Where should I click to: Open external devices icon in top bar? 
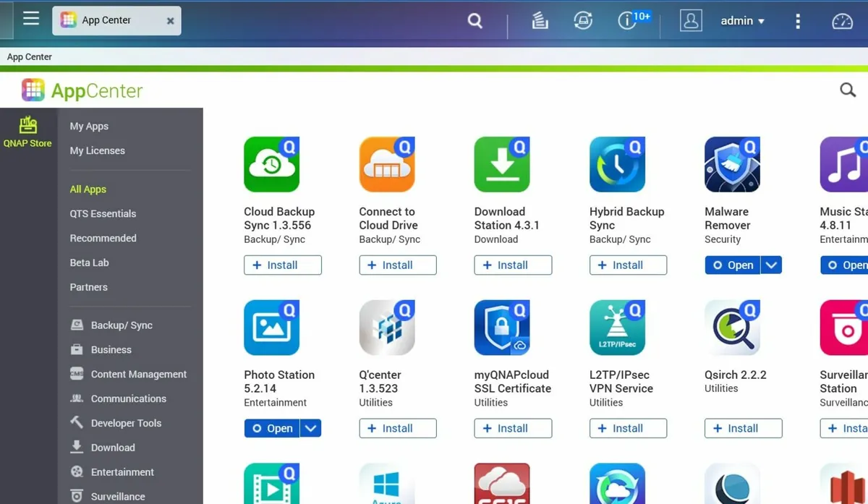click(583, 21)
